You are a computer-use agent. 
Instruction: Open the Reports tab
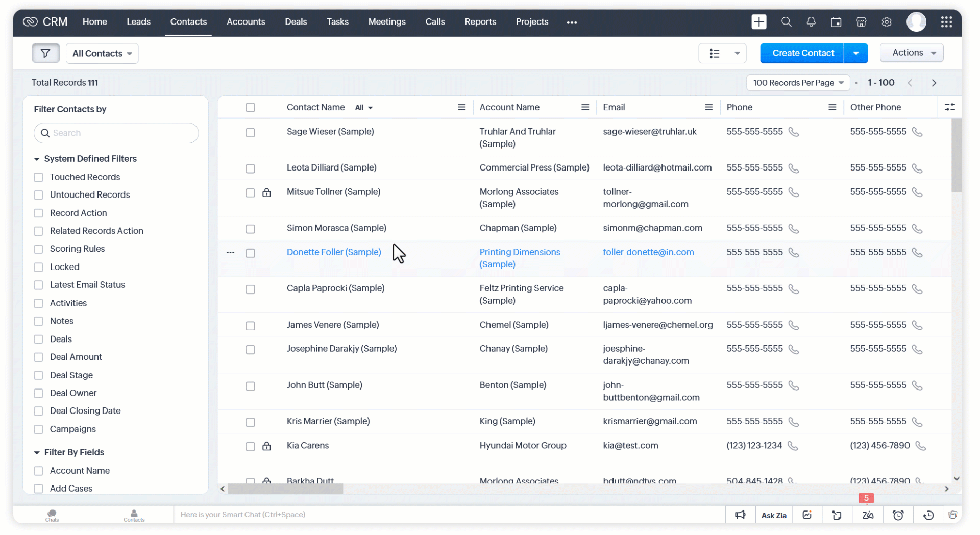pos(480,22)
